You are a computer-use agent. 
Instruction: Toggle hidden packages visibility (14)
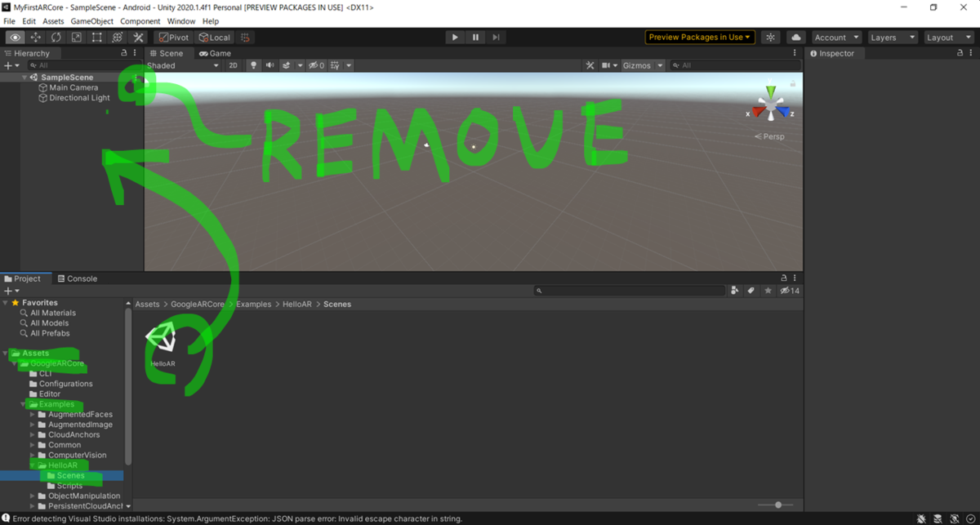pyautogui.click(x=790, y=291)
